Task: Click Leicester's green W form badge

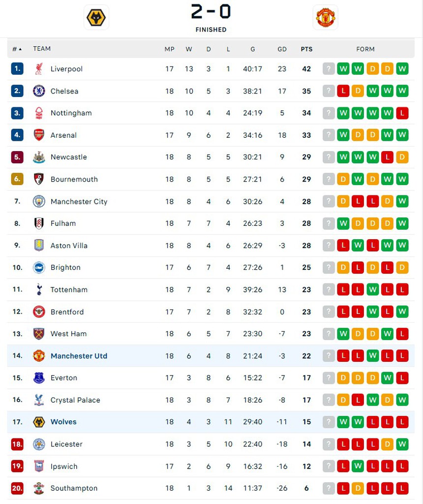Action: pyautogui.click(x=402, y=444)
